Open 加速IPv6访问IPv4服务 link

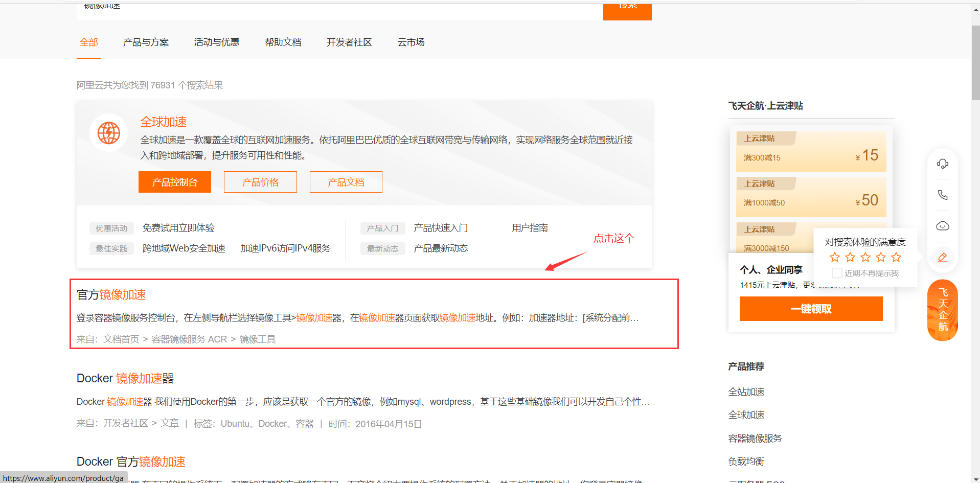[286, 248]
